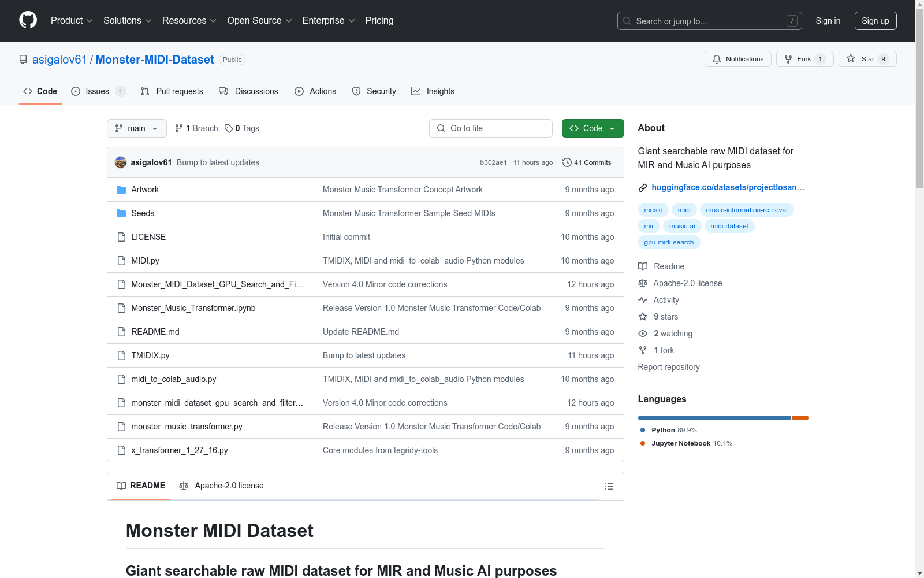924x578 pixels.
Task: Select the Apache-2.0 license tab
Action: (x=221, y=486)
